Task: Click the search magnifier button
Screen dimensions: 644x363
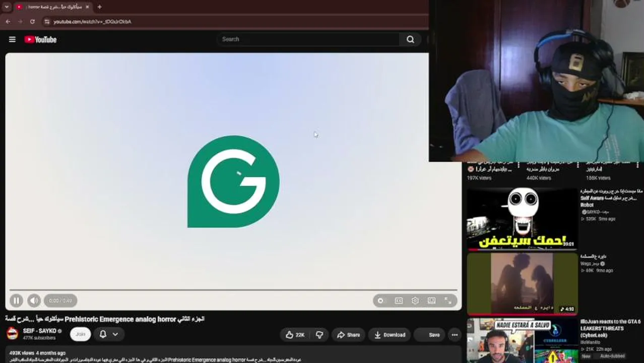Action: (410, 39)
